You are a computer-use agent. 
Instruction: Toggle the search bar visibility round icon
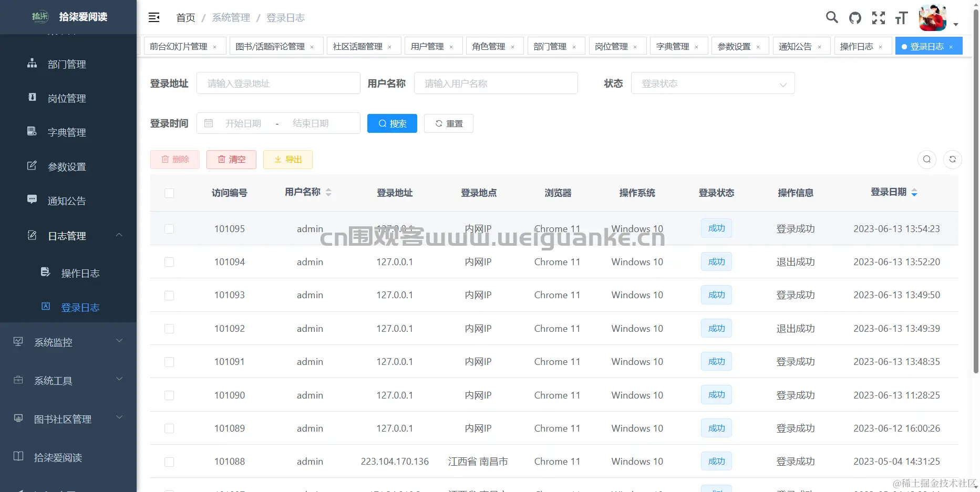(x=927, y=160)
